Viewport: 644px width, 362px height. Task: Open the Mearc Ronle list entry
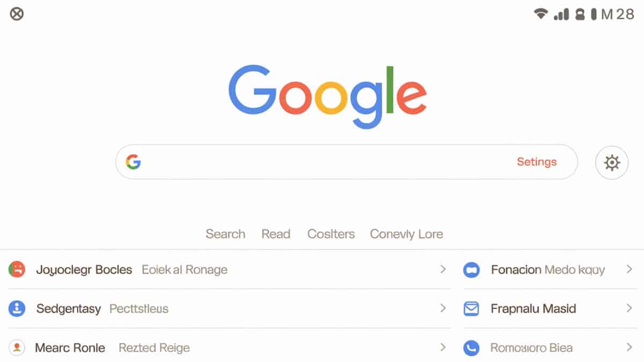(x=70, y=348)
